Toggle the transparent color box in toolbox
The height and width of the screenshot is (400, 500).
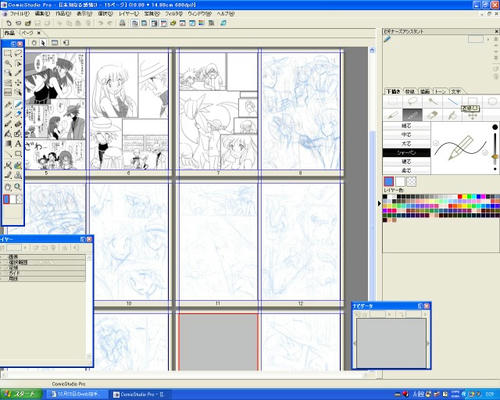19,199
